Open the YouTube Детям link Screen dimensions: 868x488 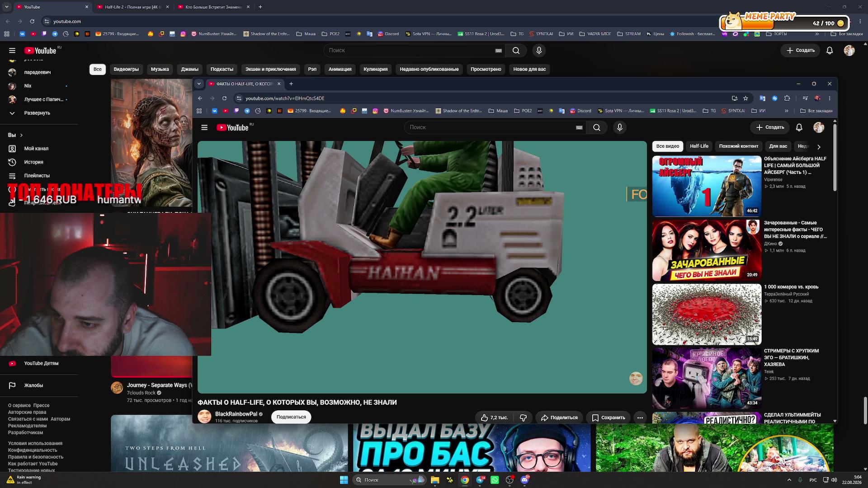41,363
